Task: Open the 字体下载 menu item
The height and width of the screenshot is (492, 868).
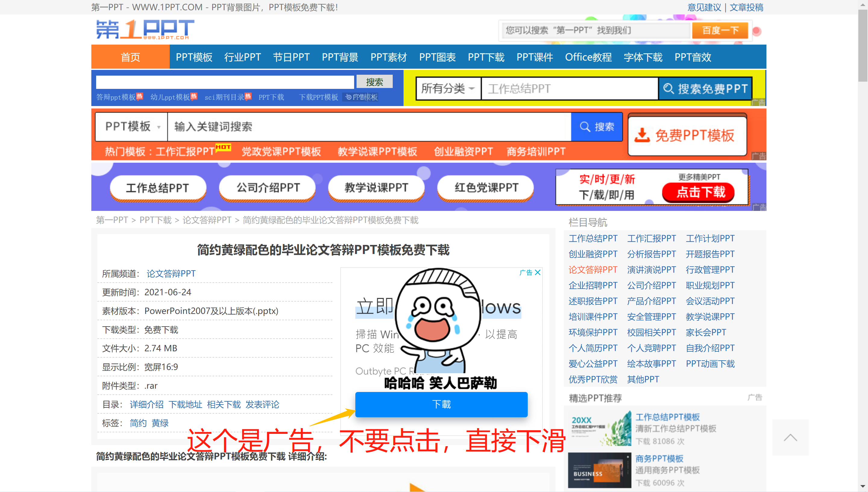Action: coord(643,57)
